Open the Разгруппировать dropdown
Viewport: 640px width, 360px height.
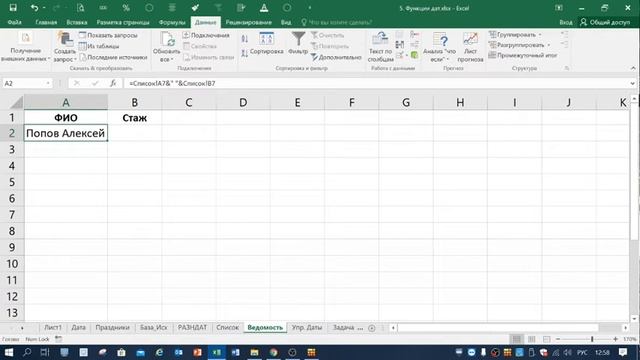pyautogui.click(x=519, y=45)
